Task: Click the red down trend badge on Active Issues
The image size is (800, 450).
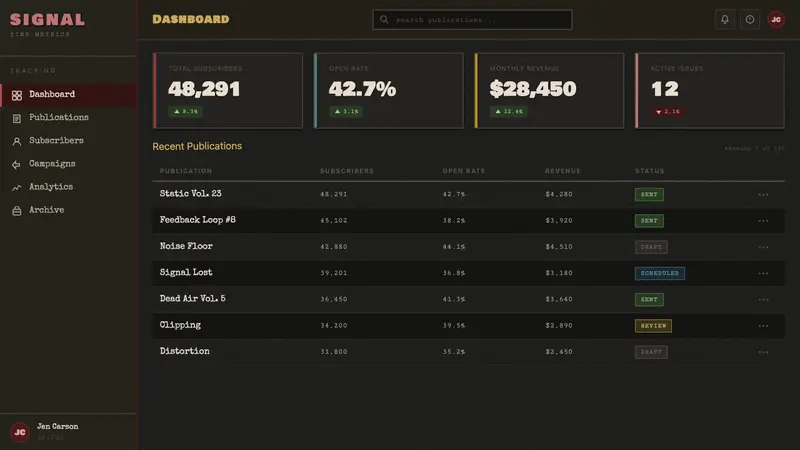Action: coord(667,112)
